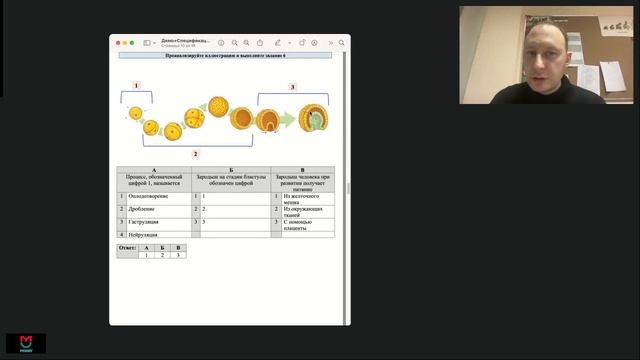Viewport: 640px width, 360px height.
Task: Click the red close window button
Action: 118,43
